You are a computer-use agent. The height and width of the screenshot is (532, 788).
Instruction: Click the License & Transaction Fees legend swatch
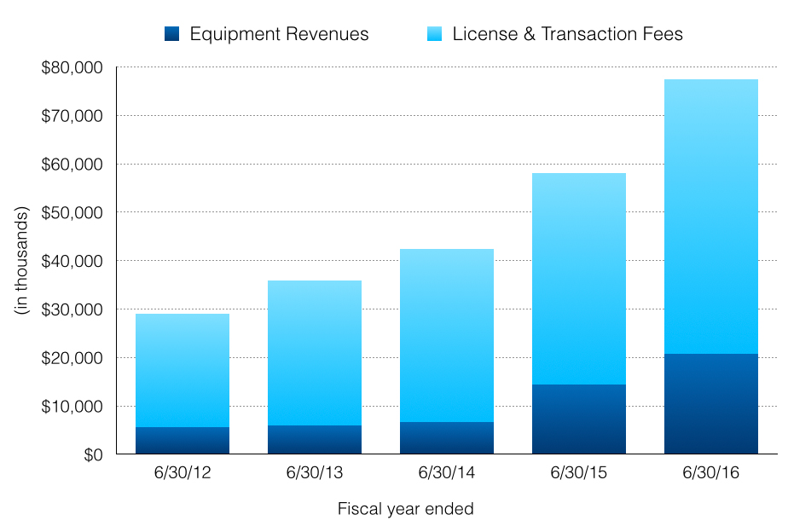point(434,35)
